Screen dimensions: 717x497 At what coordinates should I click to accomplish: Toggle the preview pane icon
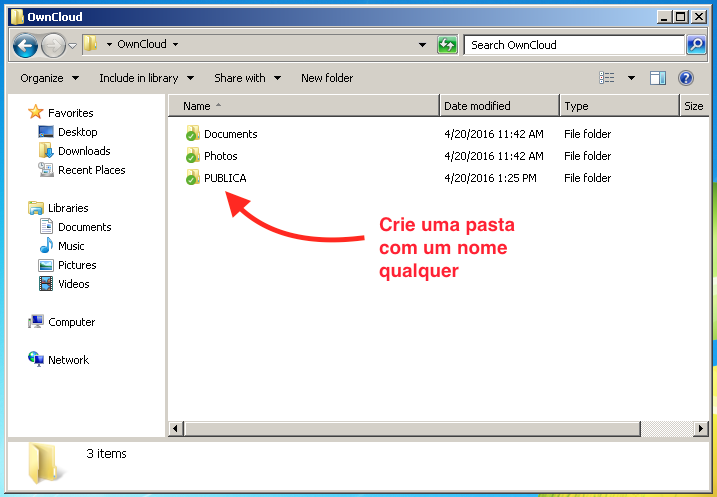[658, 78]
